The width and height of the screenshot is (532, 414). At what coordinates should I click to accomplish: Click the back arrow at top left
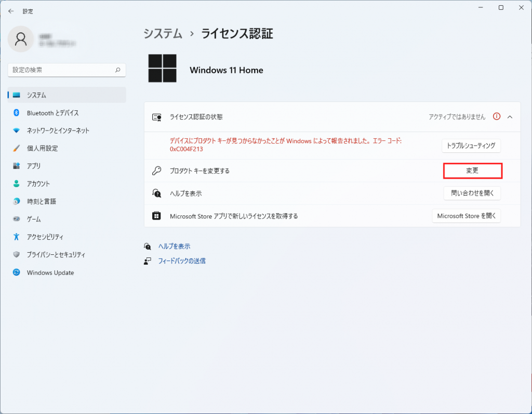pos(10,11)
